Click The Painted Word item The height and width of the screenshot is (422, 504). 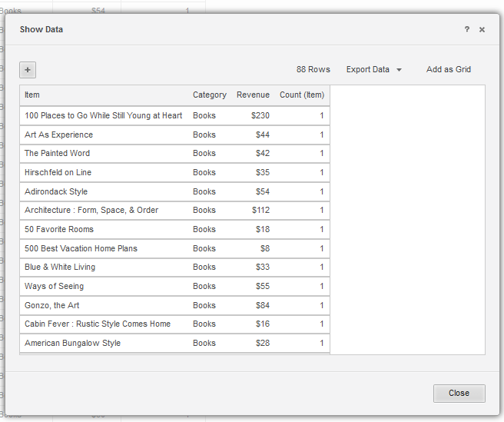point(57,154)
